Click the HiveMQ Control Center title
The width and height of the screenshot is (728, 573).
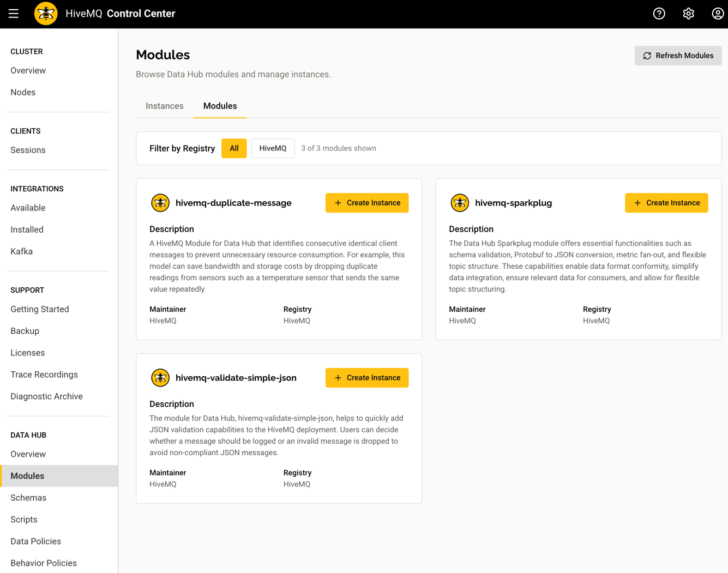120,14
